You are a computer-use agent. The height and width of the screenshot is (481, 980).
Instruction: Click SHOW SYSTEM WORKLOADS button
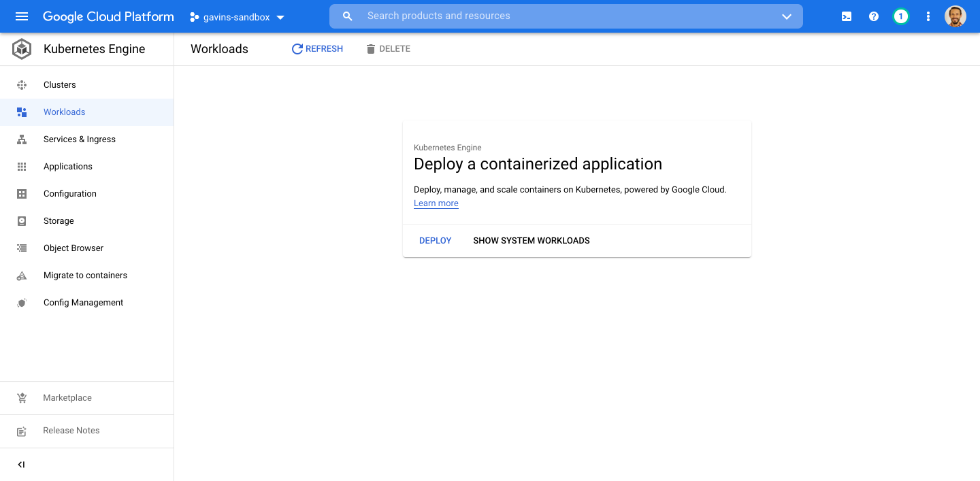(532, 241)
